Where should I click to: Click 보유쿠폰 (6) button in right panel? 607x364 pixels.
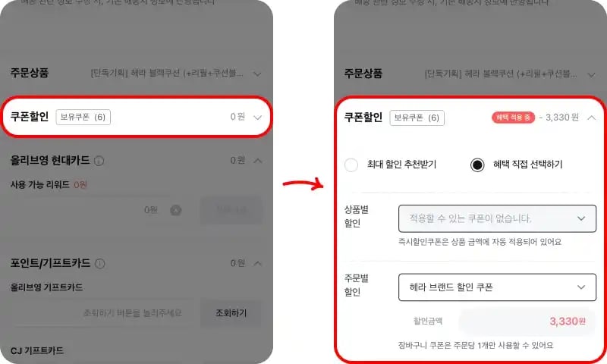pos(417,118)
